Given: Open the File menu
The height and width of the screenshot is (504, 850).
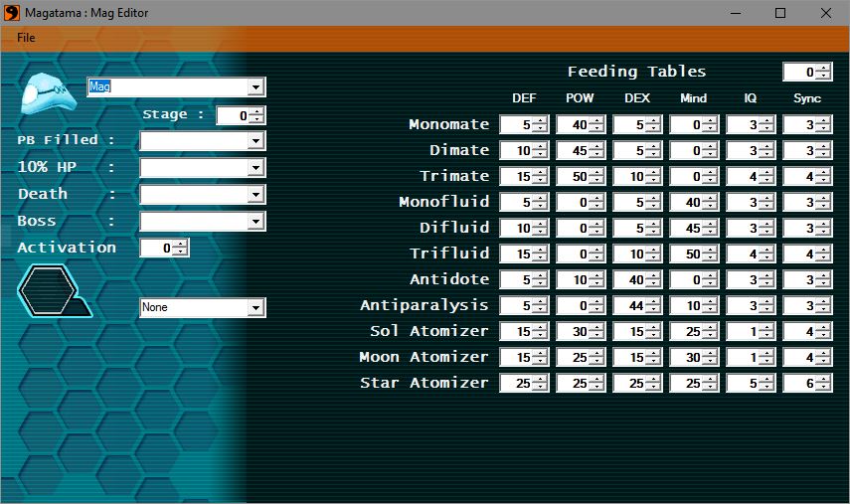Looking at the screenshot, I should point(26,38).
